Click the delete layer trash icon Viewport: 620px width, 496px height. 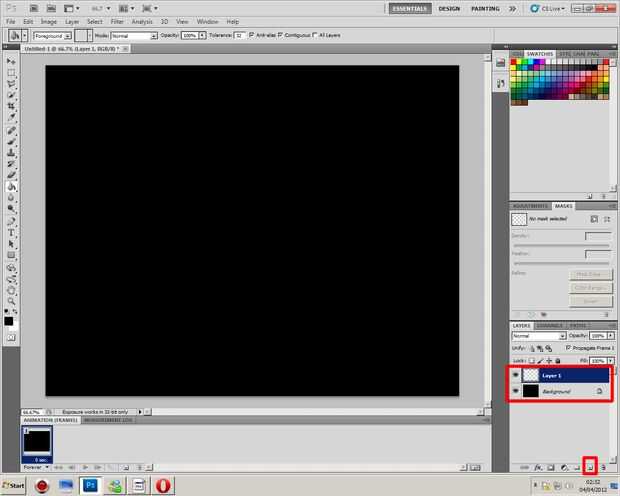[x=603, y=468]
